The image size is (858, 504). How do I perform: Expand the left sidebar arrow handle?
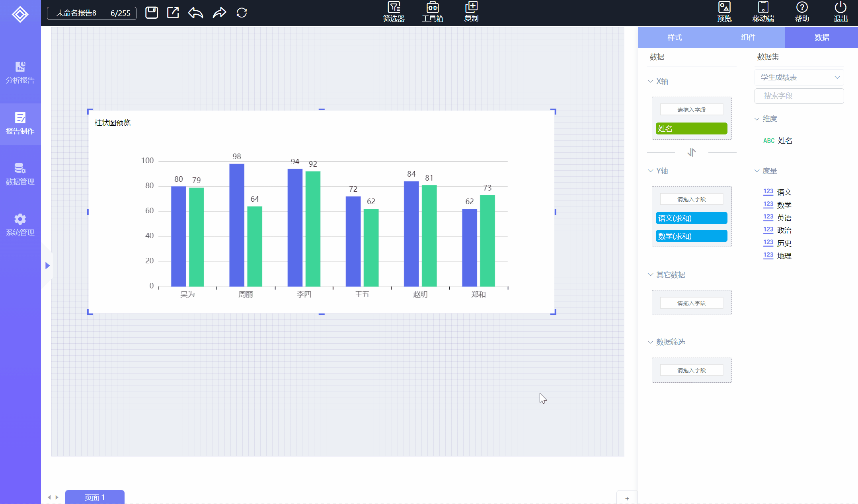click(47, 265)
